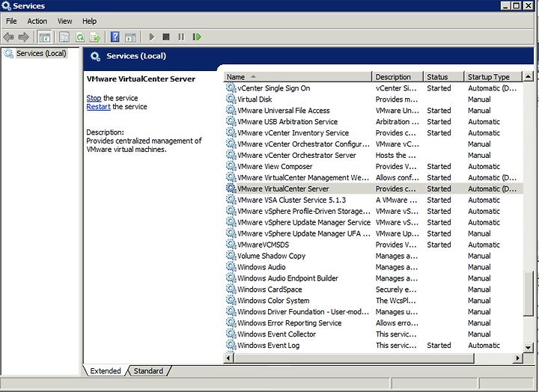Viewport: 539px width, 392px height.
Task: Select Windows Driver Foundation service row
Action: [x=374, y=312]
